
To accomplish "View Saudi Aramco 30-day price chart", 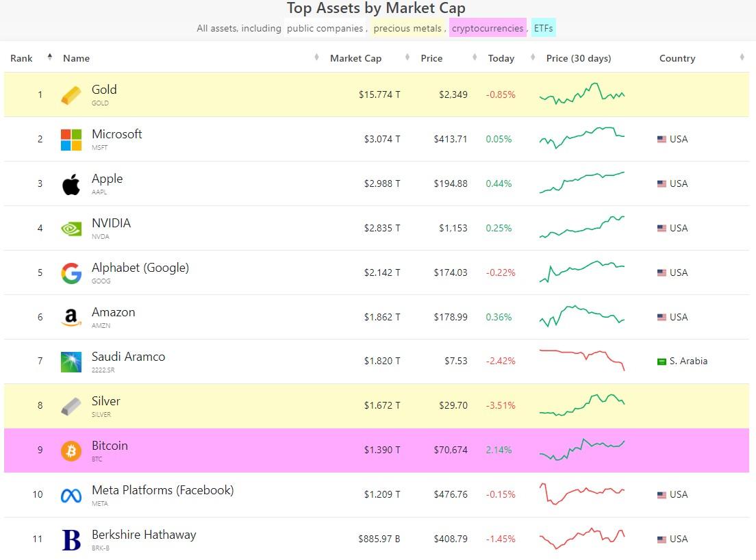I will point(582,360).
